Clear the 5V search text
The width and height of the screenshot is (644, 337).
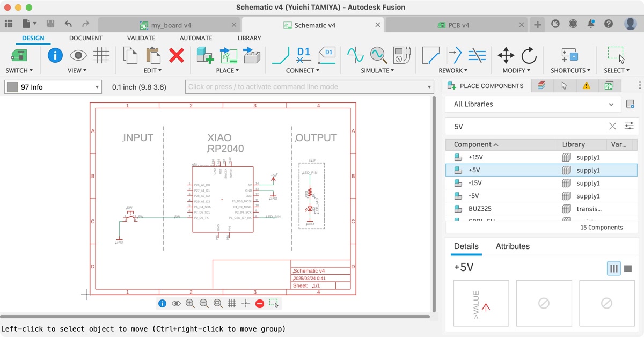(x=612, y=126)
